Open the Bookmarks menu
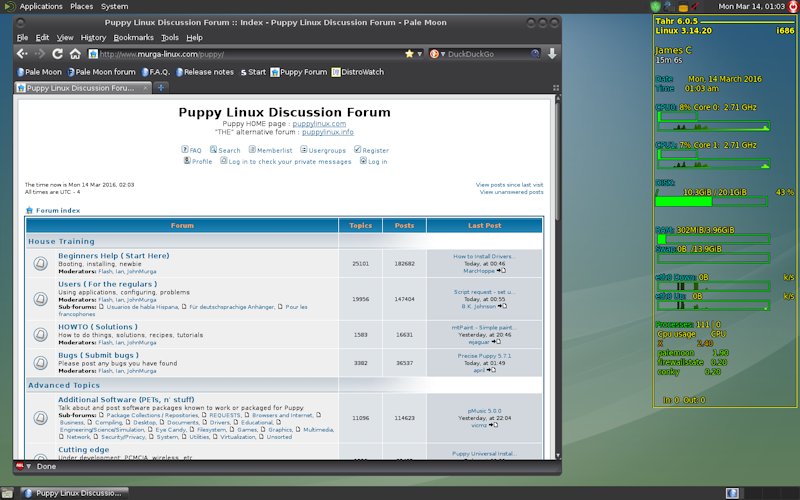 [133, 37]
